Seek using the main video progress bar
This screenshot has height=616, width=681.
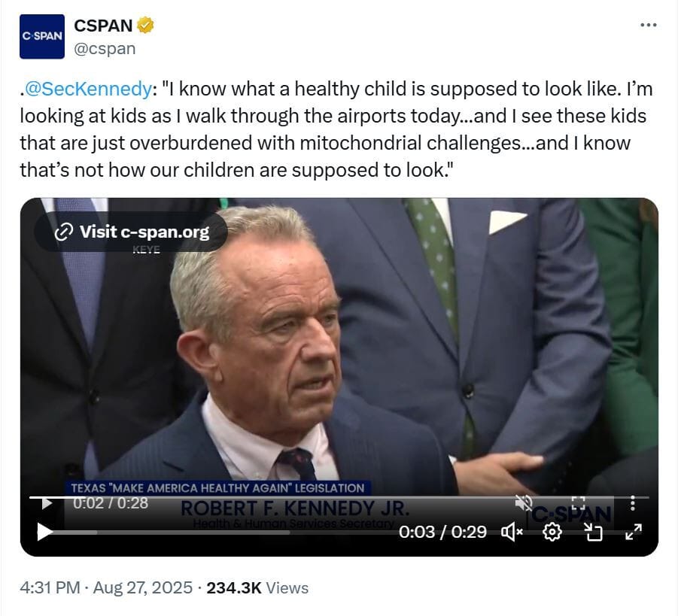pyautogui.click(x=171, y=533)
